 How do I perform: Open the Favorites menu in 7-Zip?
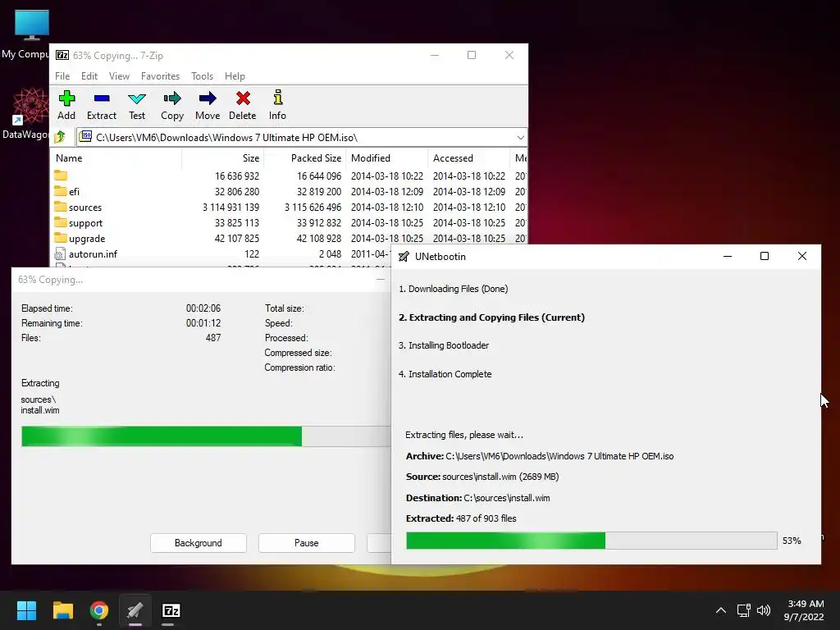tap(160, 76)
